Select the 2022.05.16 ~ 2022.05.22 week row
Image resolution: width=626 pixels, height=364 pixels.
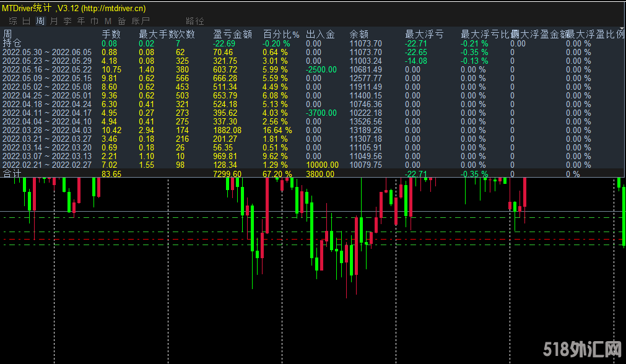pyautogui.click(x=47, y=70)
